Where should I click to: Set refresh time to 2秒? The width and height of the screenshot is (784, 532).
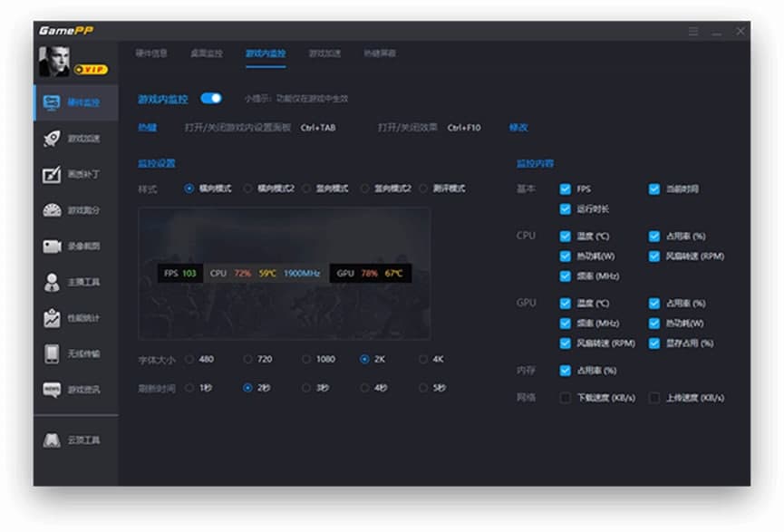coord(247,388)
